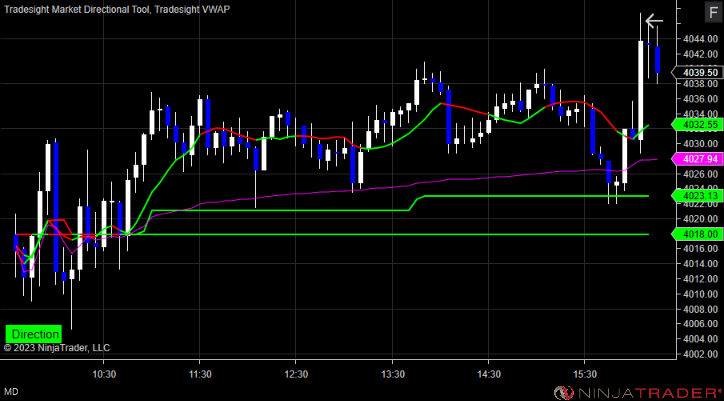This screenshot has height=401, width=724.
Task: Click the NinjaTrader logo
Action: pyautogui.click(x=638, y=393)
